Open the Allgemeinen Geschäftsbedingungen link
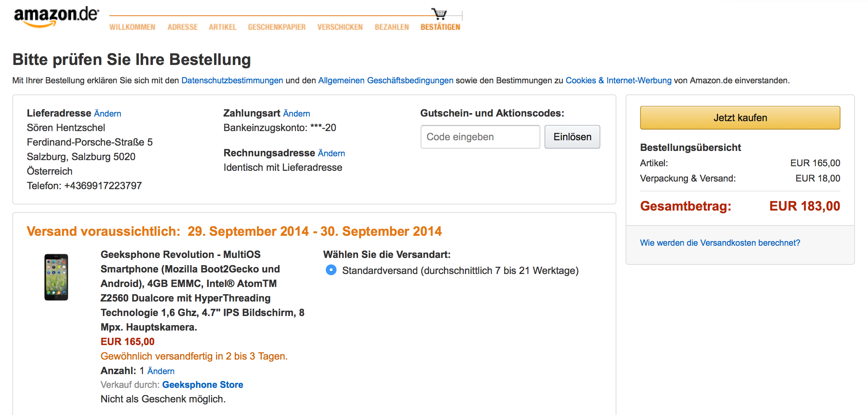 tap(386, 81)
